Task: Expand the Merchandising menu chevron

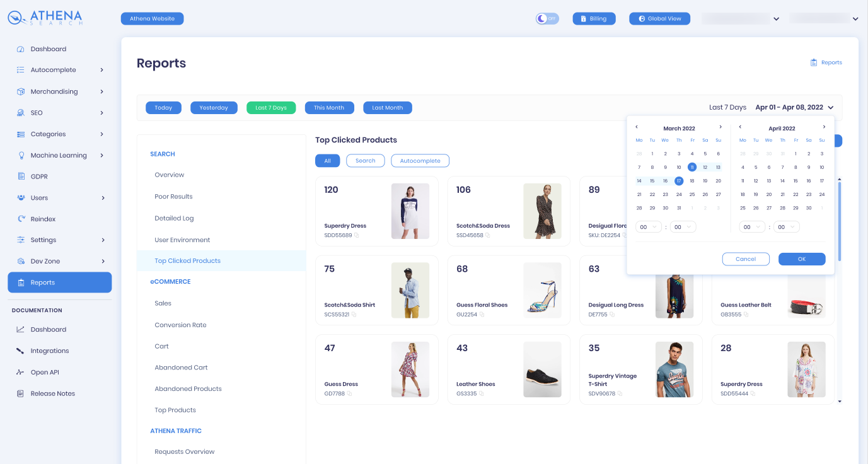Action: 101,91
